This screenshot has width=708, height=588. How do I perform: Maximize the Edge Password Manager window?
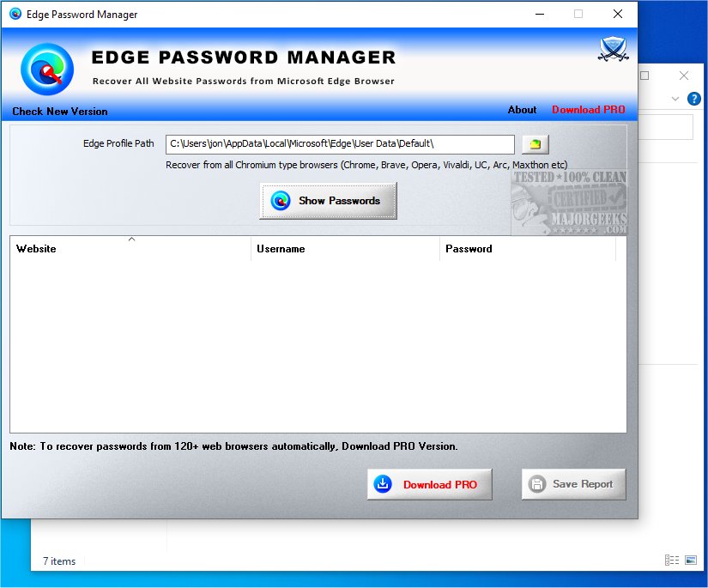click(x=578, y=15)
